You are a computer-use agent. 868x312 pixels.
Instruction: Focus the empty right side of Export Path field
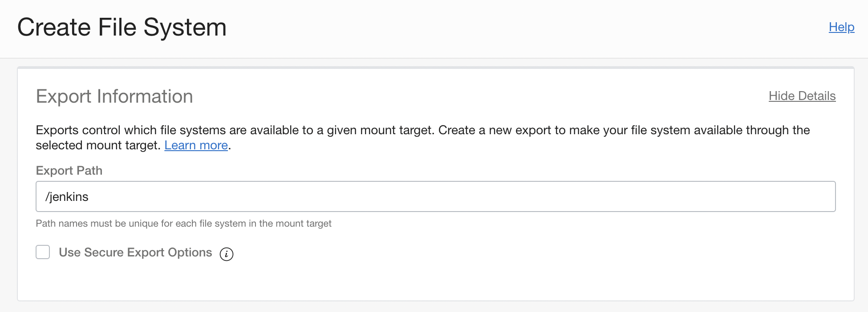coord(668,196)
